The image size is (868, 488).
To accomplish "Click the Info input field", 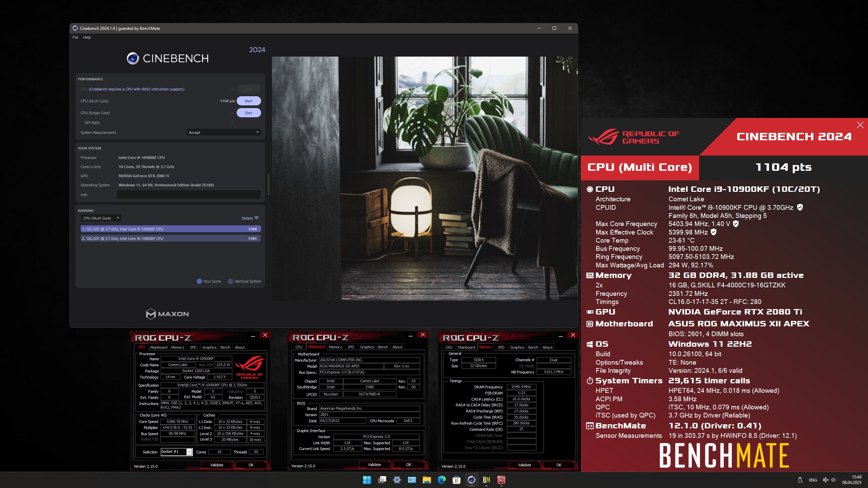I will [x=189, y=195].
